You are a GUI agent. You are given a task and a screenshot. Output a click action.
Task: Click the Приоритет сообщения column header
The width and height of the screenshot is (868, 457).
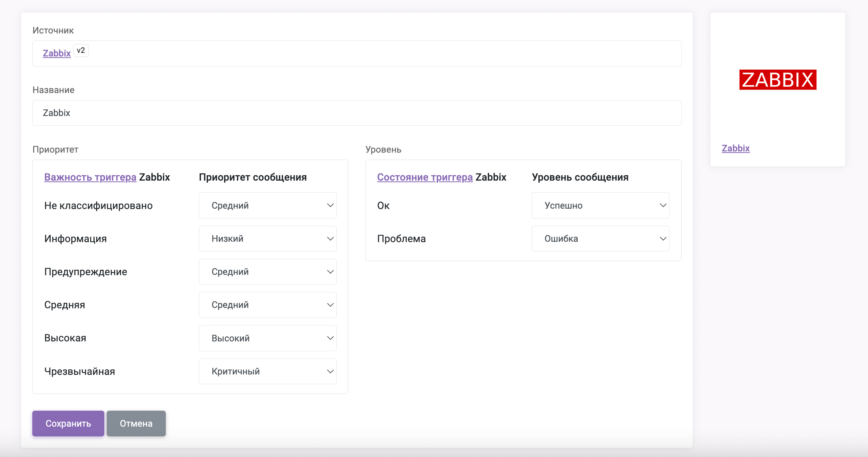(253, 177)
